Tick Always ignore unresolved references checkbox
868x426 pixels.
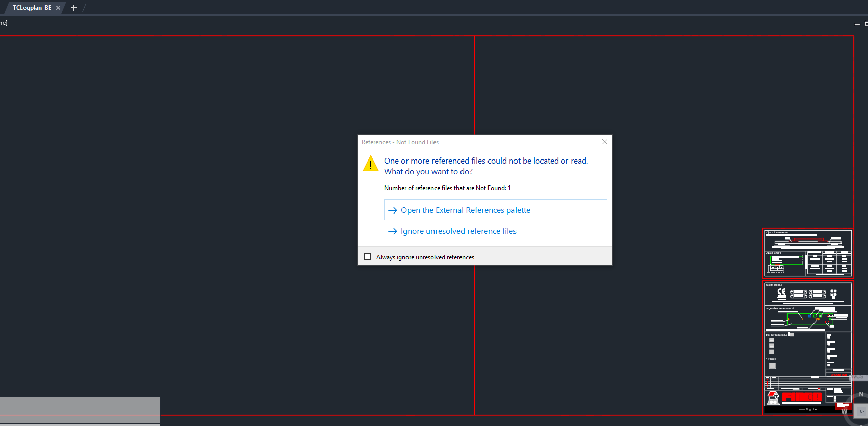tap(368, 257)
